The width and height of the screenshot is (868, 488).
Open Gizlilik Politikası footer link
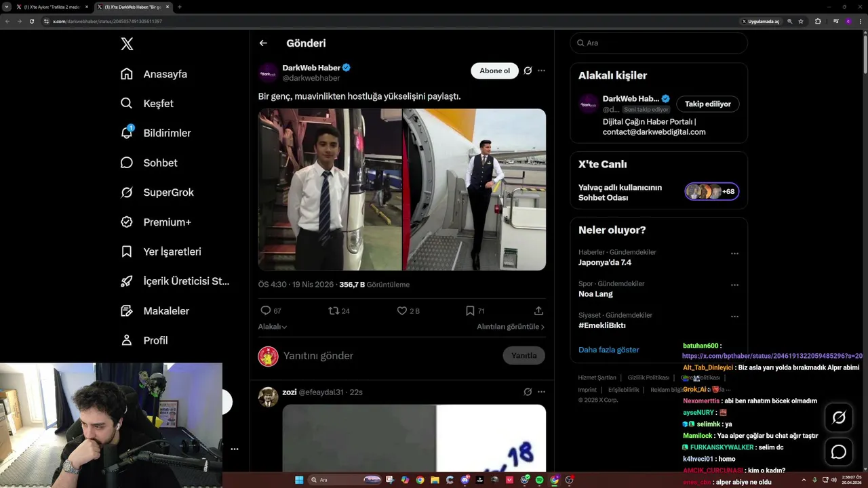[x=648, y=378]
